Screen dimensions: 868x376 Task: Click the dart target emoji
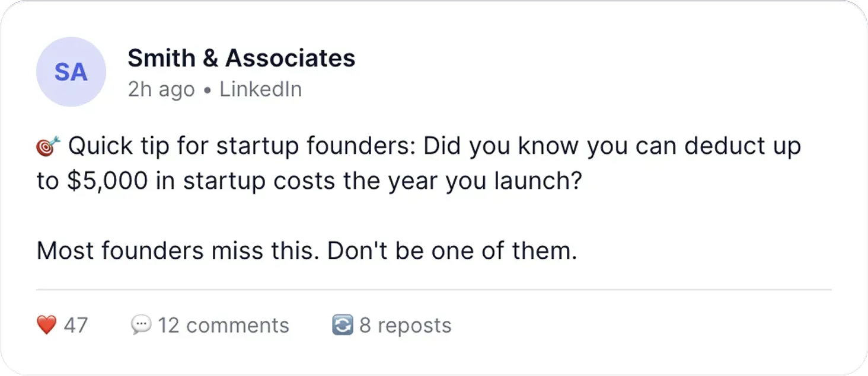coord(48,146)
